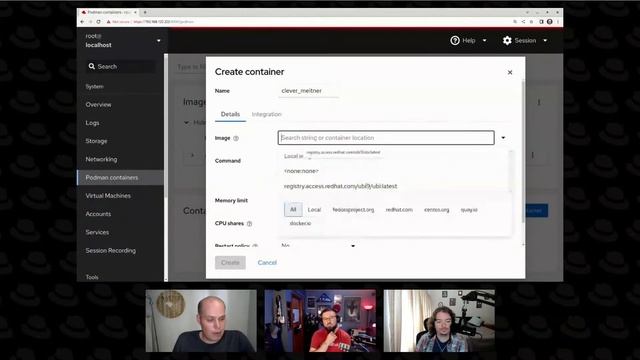Filter images by quay.io
The image size is (640, 360).
pos(469,210)
